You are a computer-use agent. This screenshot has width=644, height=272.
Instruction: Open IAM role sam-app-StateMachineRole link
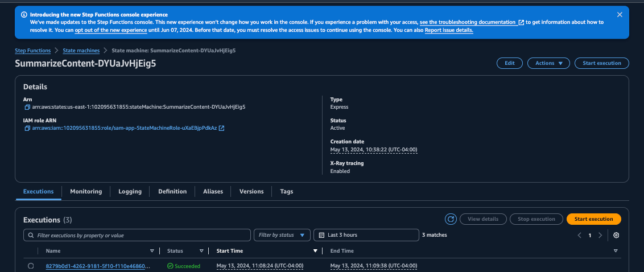click(125, 128)
